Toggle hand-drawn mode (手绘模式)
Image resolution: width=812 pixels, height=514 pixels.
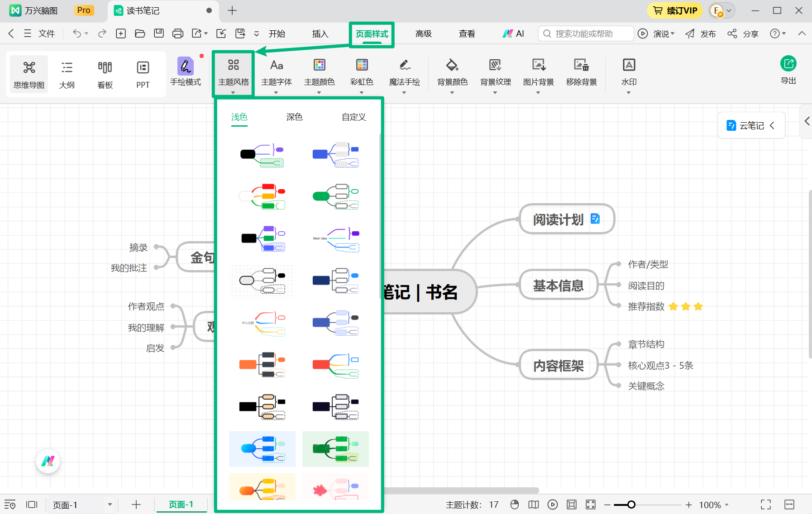coord(186,72)
